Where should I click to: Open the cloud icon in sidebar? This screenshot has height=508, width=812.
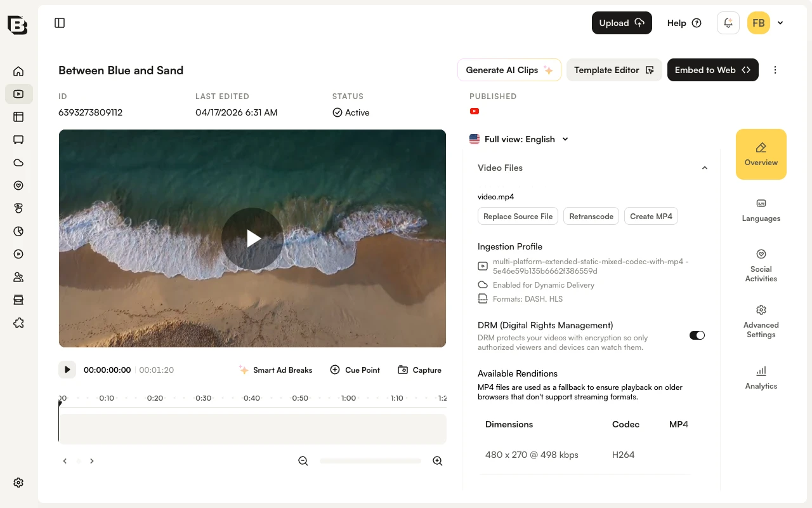coord(18,163)
